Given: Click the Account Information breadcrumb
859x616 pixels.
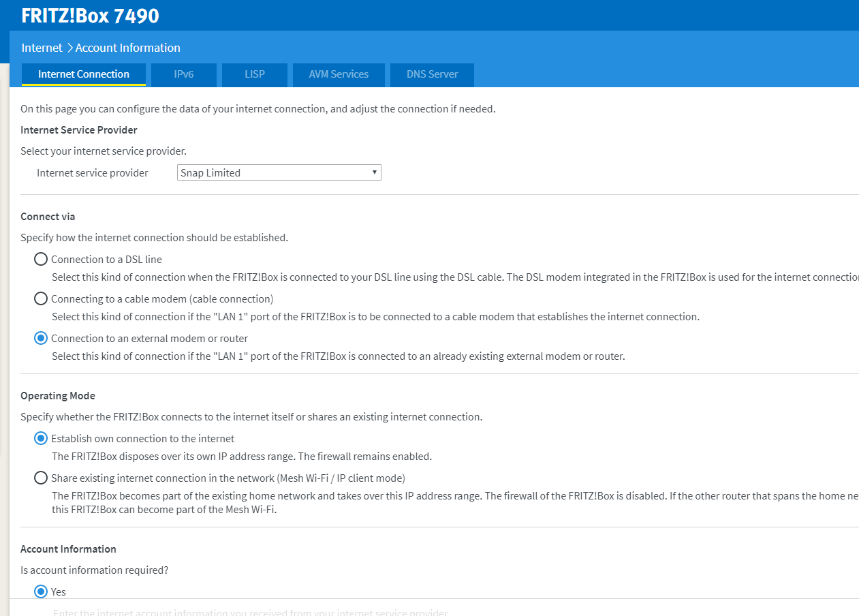Looking at the screenshot, I should click(128, 48).
